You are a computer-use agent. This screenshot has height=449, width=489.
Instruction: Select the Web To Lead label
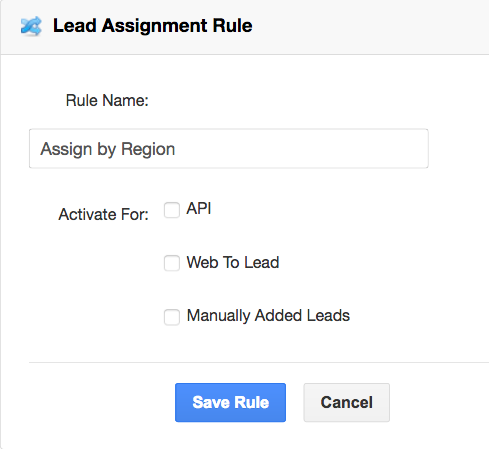pyautogui.click(x=233, y=262)
